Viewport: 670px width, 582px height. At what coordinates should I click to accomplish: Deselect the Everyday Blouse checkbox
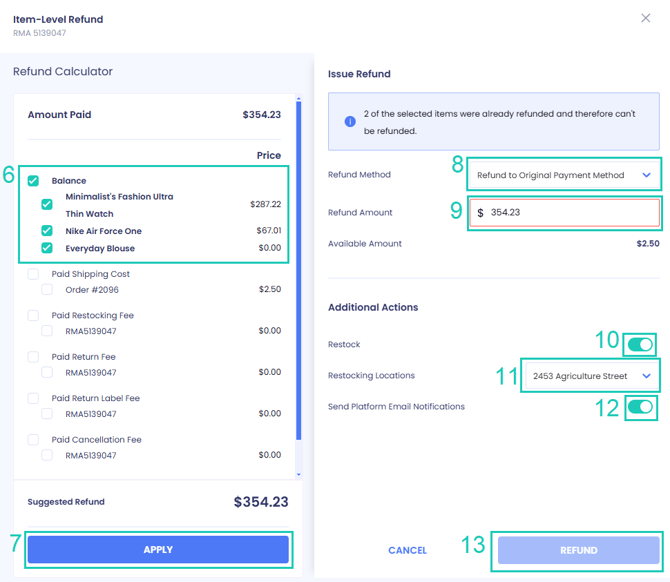(47, 248)
